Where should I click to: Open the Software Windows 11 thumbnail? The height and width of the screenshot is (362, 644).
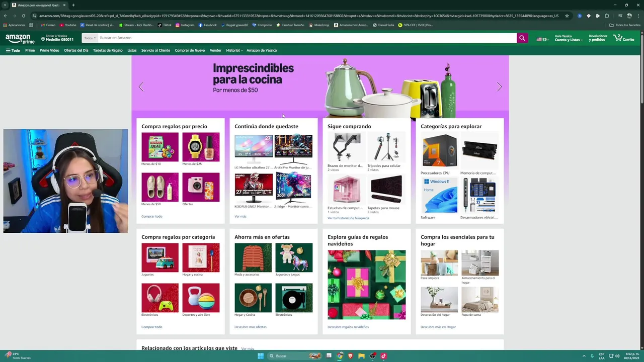pos(439,196)
